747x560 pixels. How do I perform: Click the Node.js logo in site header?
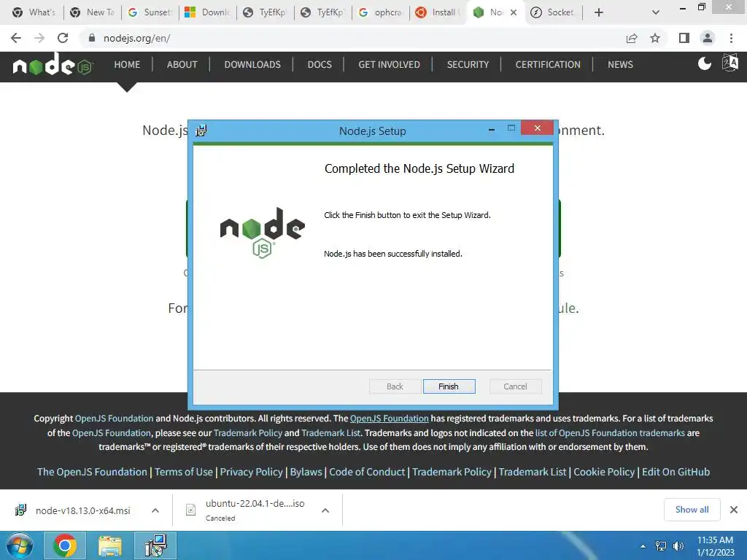53,64
